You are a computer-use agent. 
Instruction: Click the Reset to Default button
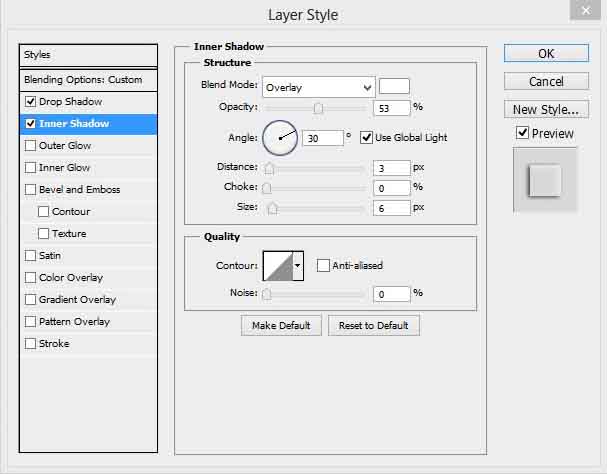[x=374, y=325]
